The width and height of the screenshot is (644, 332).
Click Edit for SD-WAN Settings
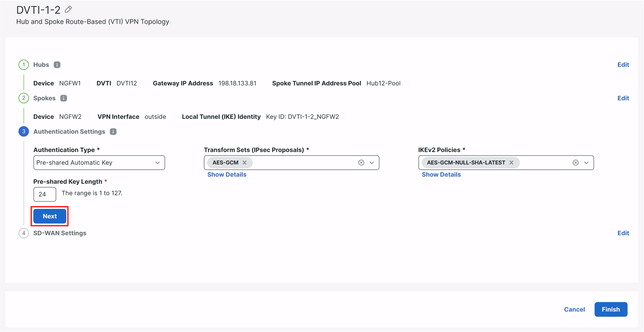pos(623,233)
